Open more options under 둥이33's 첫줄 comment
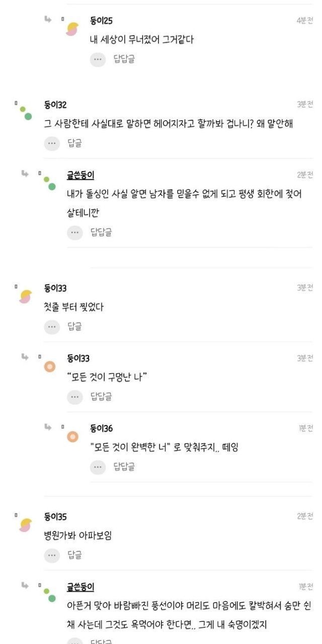This screenshot has width=322, height=644. coord(52,327)
